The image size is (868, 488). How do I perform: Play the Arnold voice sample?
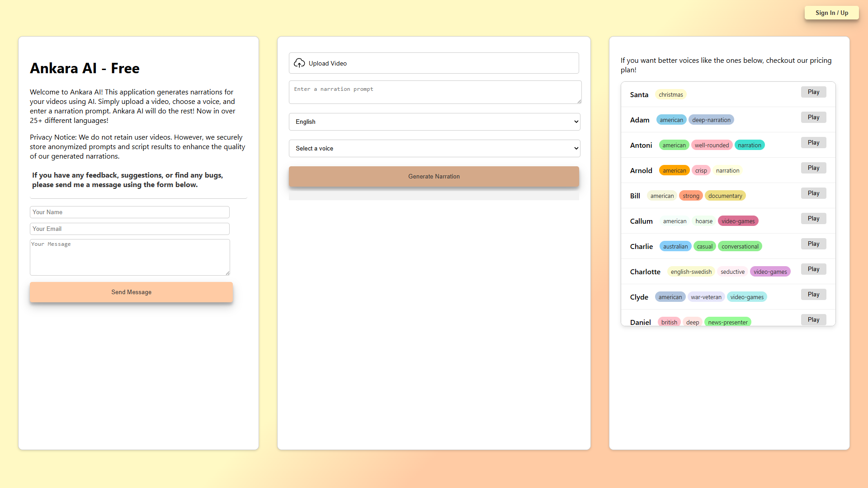click(x=813, y=168)
